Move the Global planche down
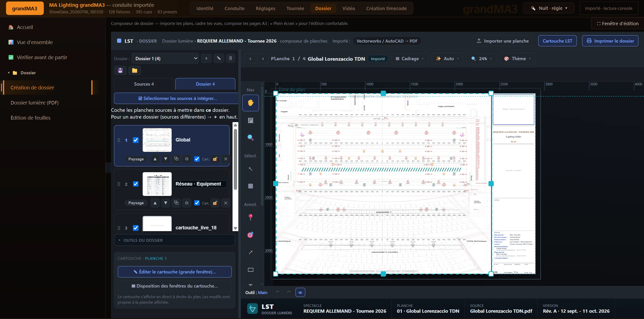The image size is (644, 319). point(166,159)
